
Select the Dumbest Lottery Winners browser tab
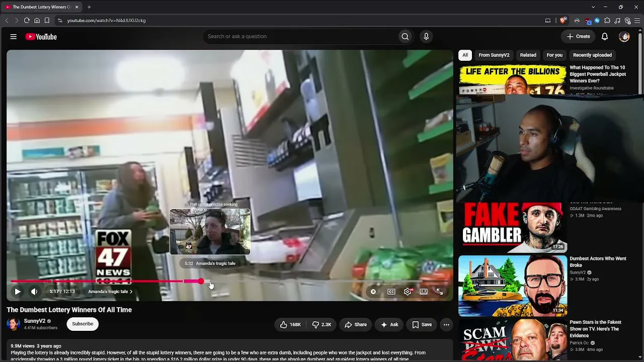[42, 7]
